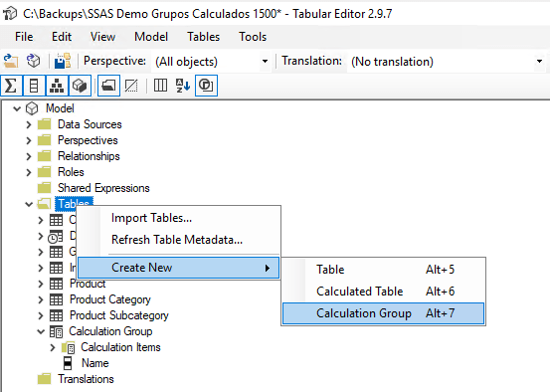Click the open model file icon
The height and width of the screenshot is (392, 550).
pyautogui.click(x=11, y=61)
